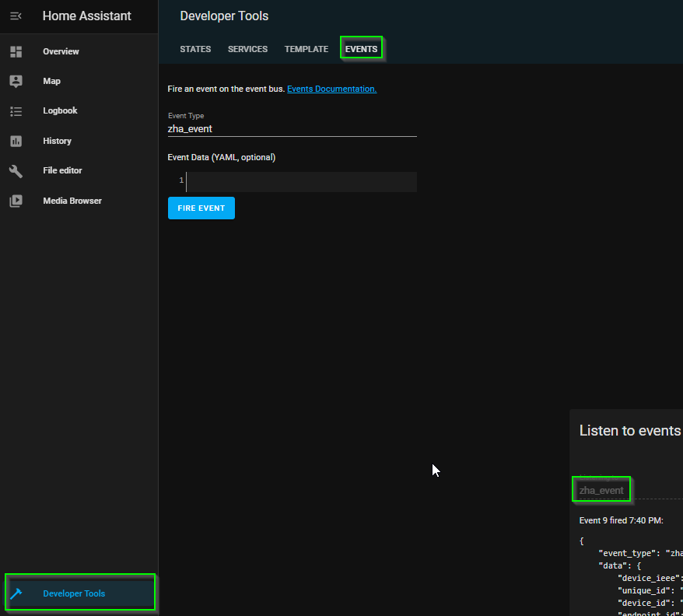Click the "device_ieee" line in event output
Image resolution: width=683 pixels, height=616 pixels.
click(x=650, y=578)
